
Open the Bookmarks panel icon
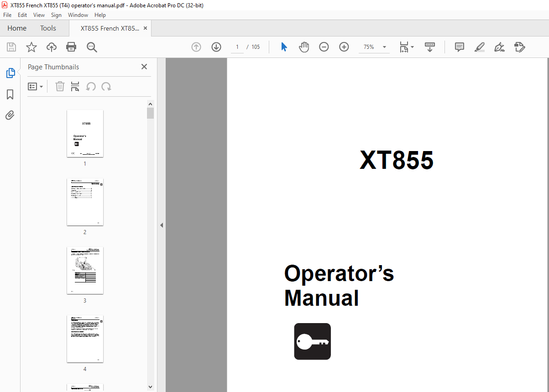pos(10,94)
